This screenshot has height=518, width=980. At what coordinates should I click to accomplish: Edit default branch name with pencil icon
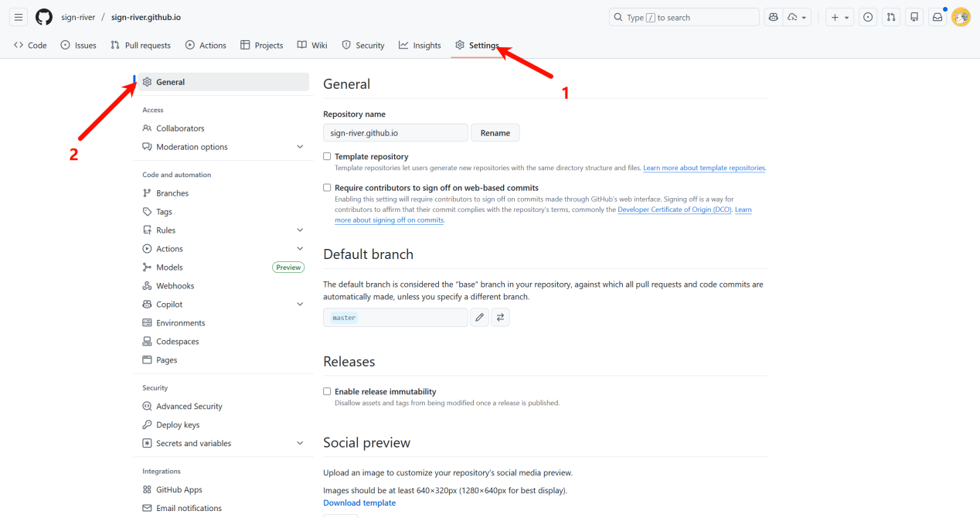480,317
